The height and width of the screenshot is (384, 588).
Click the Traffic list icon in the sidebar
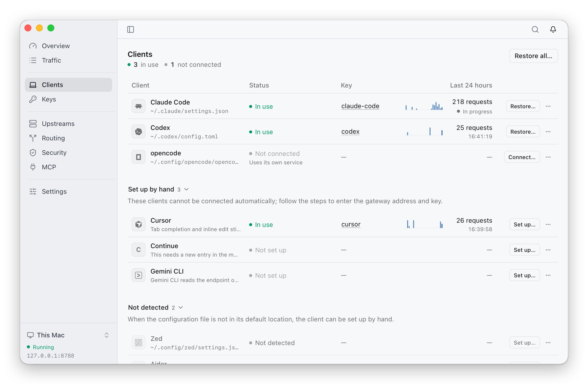(x=33, y=60)
